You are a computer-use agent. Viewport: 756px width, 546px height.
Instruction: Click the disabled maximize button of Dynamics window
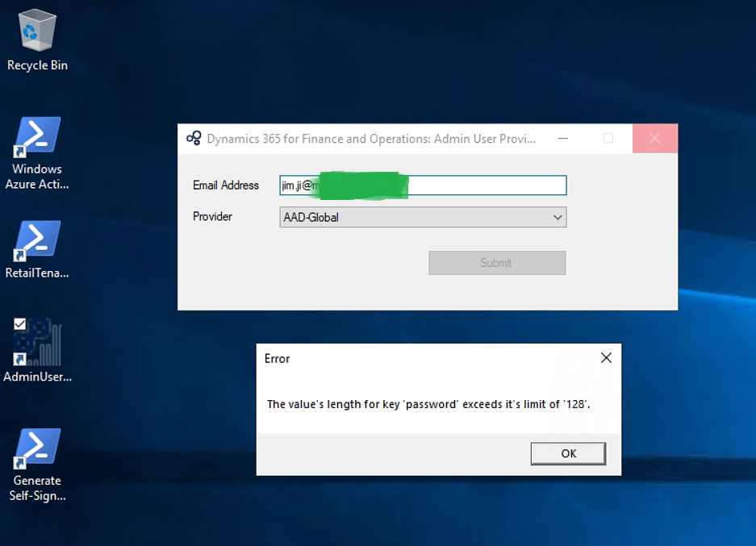tap(608, 139)
